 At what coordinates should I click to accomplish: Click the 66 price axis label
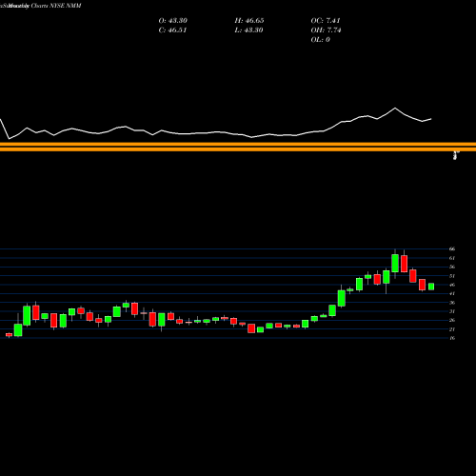tap(452, 249)
